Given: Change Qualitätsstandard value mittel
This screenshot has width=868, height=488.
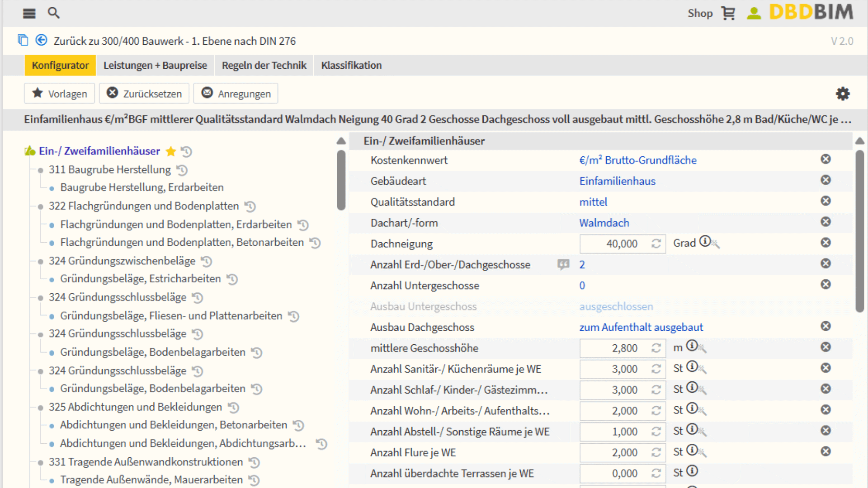Looking at the screenshot, I should click(593, 202).
